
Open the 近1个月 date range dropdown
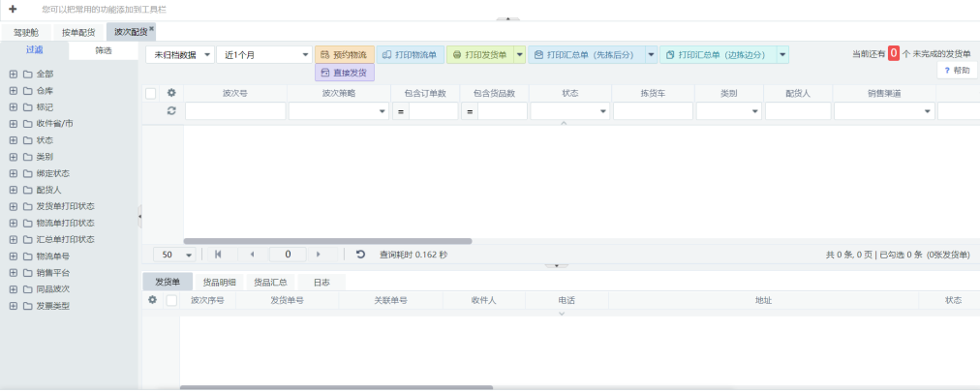(264, 55)
